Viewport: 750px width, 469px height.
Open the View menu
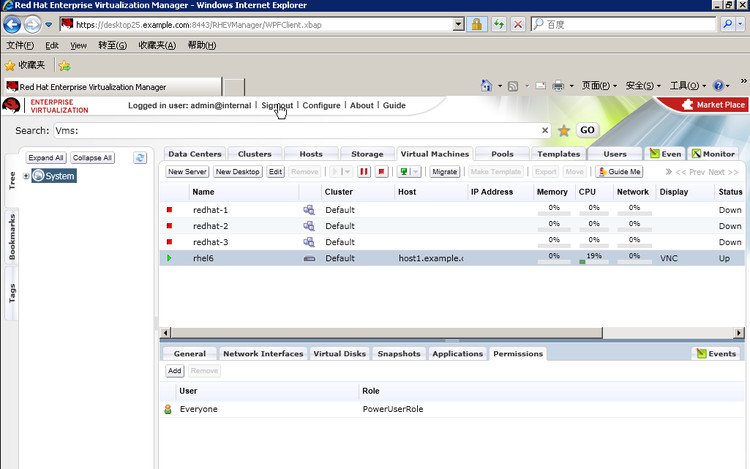78,45
